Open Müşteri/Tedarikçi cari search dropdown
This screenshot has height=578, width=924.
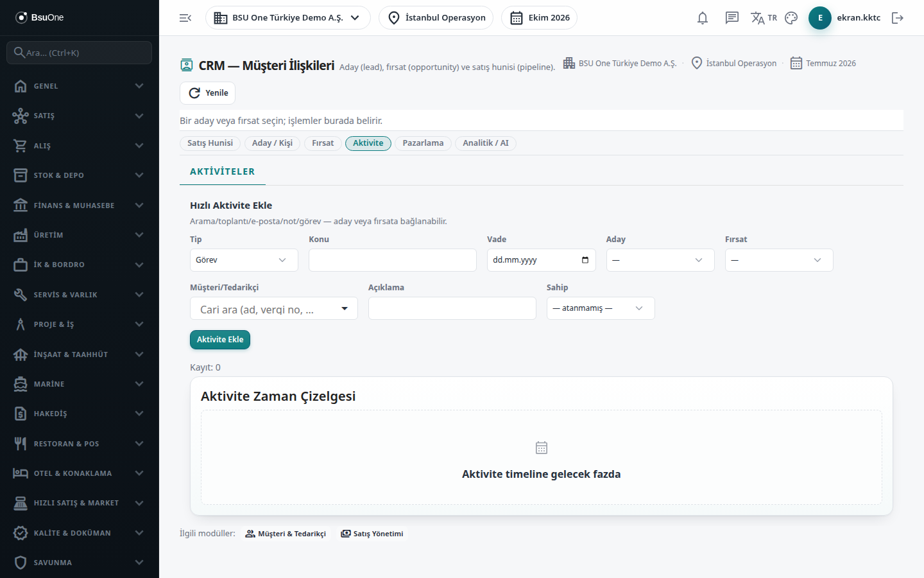coord(274,308)
